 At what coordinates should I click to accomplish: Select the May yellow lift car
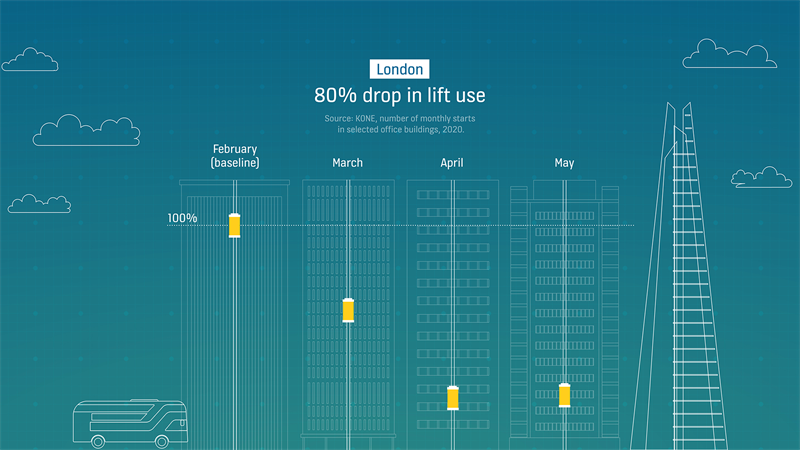click(564, 395)
